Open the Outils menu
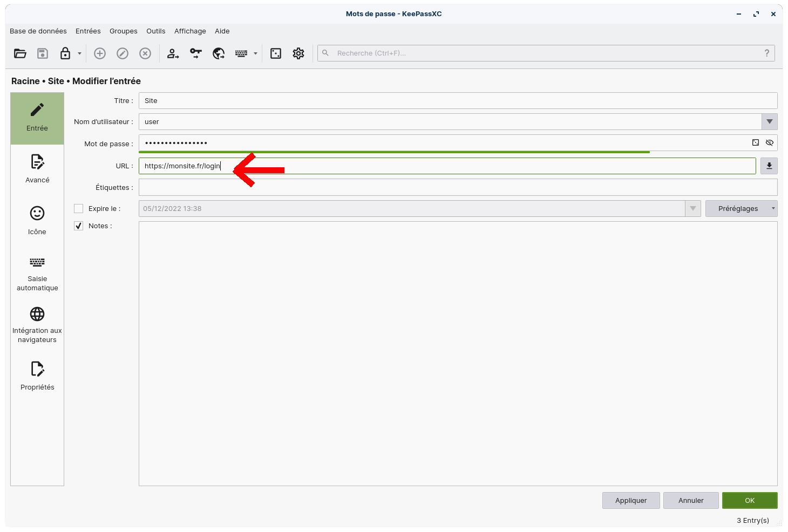 tap(155, 31)
